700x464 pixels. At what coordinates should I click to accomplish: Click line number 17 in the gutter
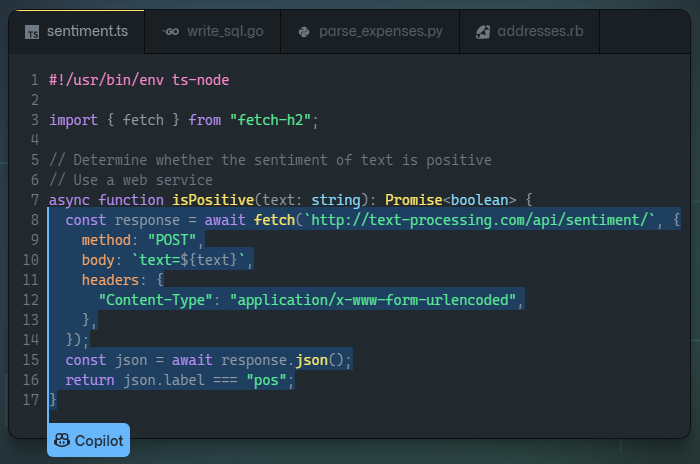34,399
